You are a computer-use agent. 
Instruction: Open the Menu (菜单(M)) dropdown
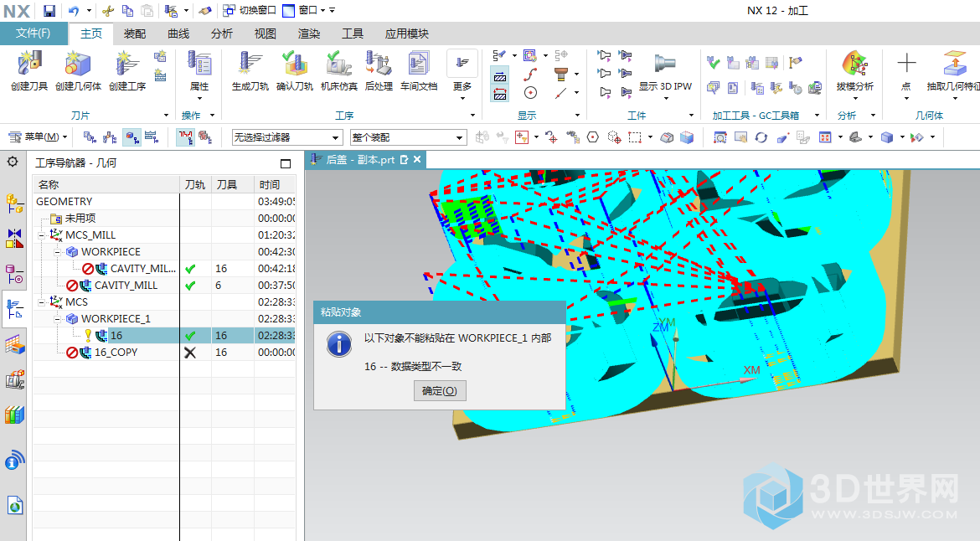(38, 137)
